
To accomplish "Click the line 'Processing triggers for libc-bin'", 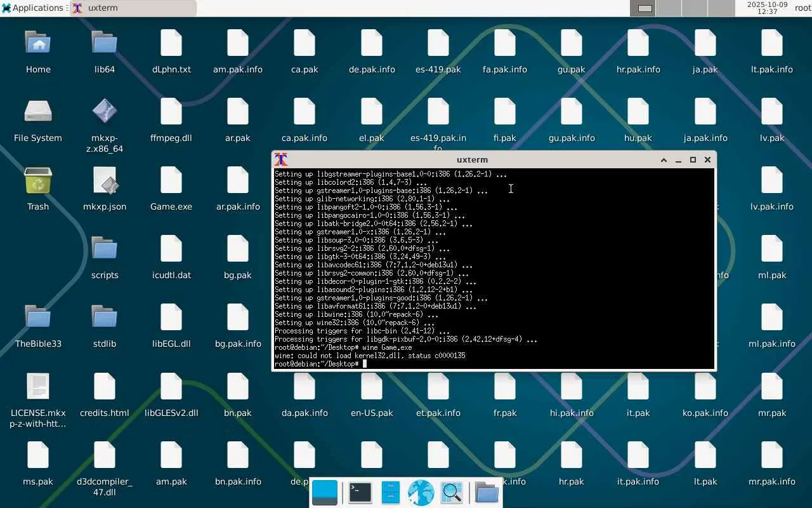I will click(x=362, y=331).
